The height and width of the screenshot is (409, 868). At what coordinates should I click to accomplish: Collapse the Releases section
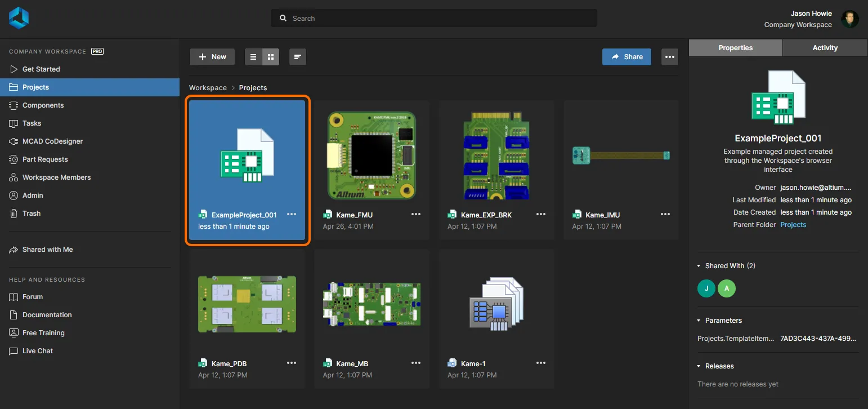tap(700, 366)
